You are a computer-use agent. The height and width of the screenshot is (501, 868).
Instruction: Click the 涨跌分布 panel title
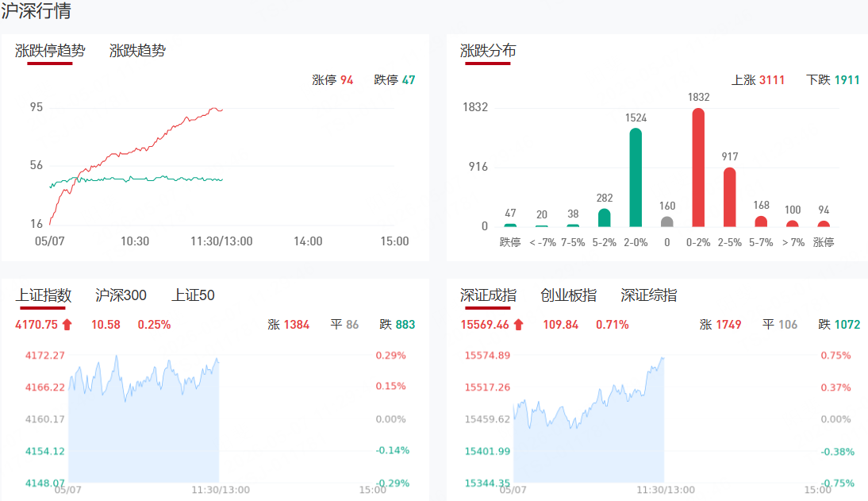488,51
